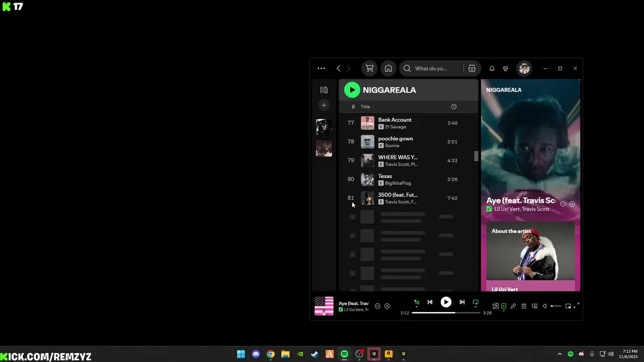Screen dimensions: 644x362
Task: Toggle repeat mode
Action: click(475, 302)
